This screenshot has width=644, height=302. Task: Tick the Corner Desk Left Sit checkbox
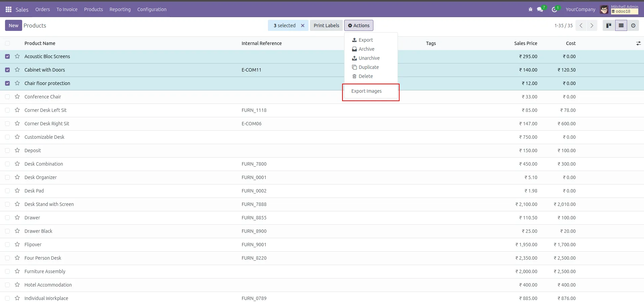7,110
